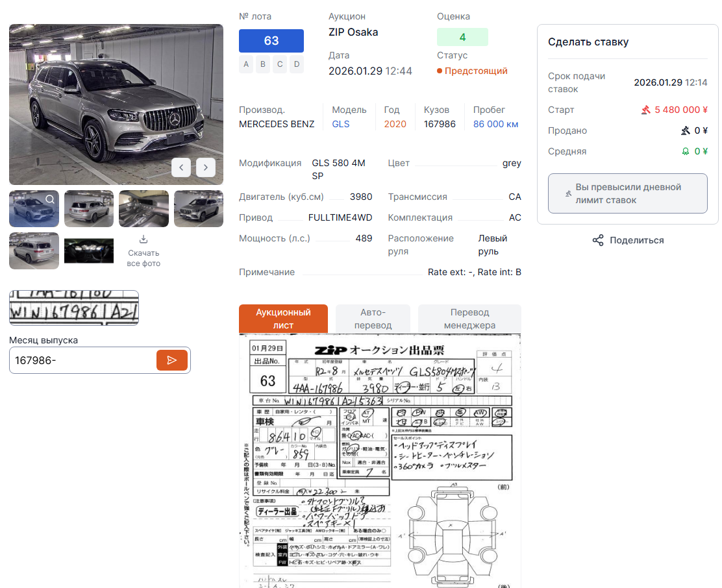
Task: Click the 2020 year link
Action: coord(395,124)
